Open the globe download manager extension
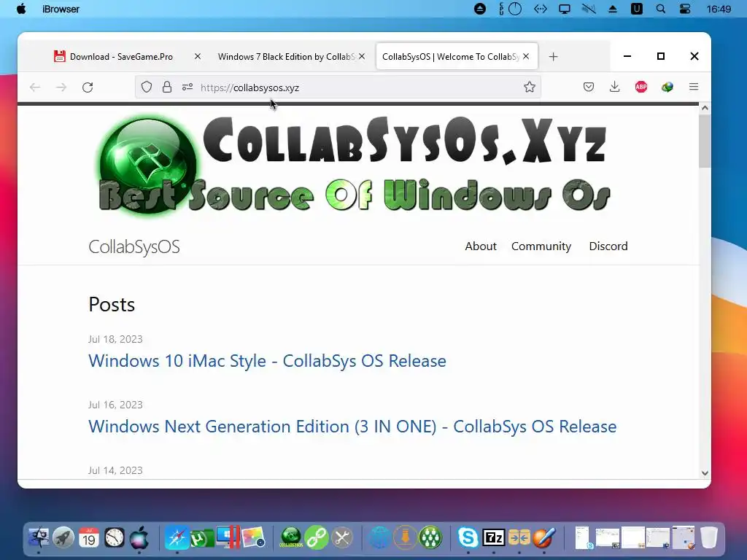747x560 pixels. point(667,87)
